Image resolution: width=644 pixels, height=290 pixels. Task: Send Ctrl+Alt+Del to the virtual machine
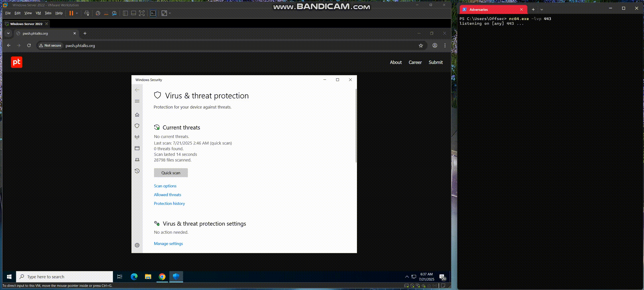87,13
